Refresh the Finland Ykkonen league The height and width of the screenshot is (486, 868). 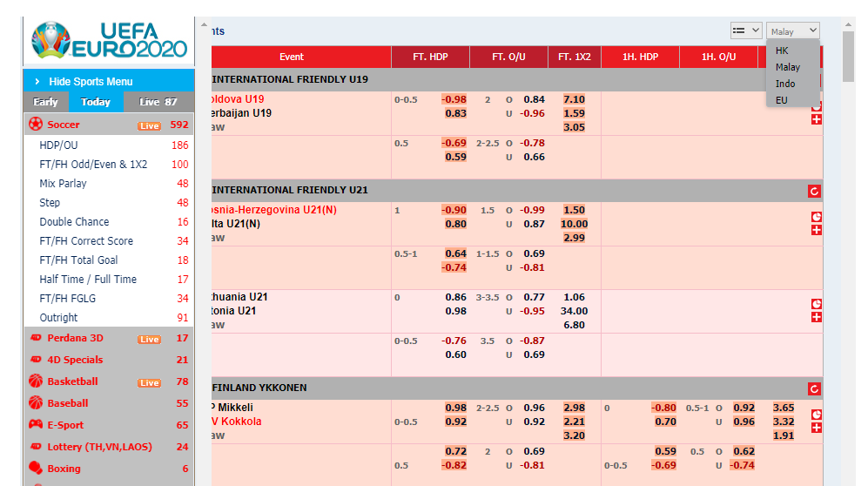(x=814, y=389)
